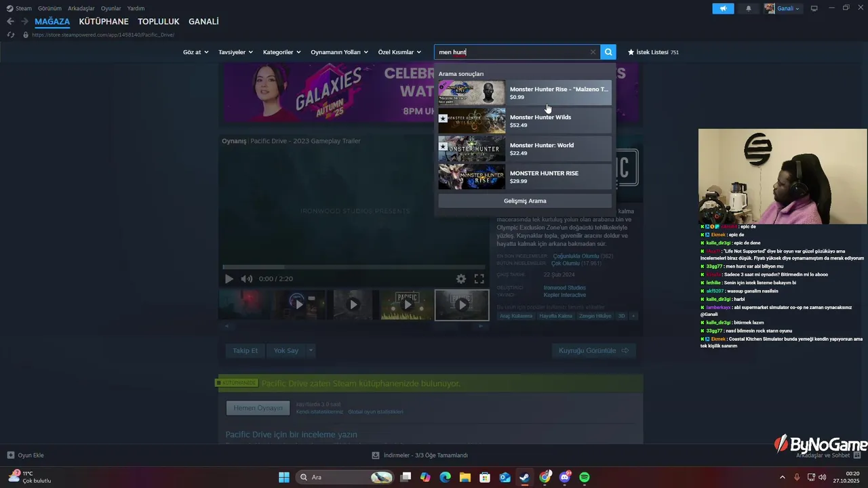Select Monster Hunter Wilds search result
This screenshot has width=868, height=488.
[525, 121]
